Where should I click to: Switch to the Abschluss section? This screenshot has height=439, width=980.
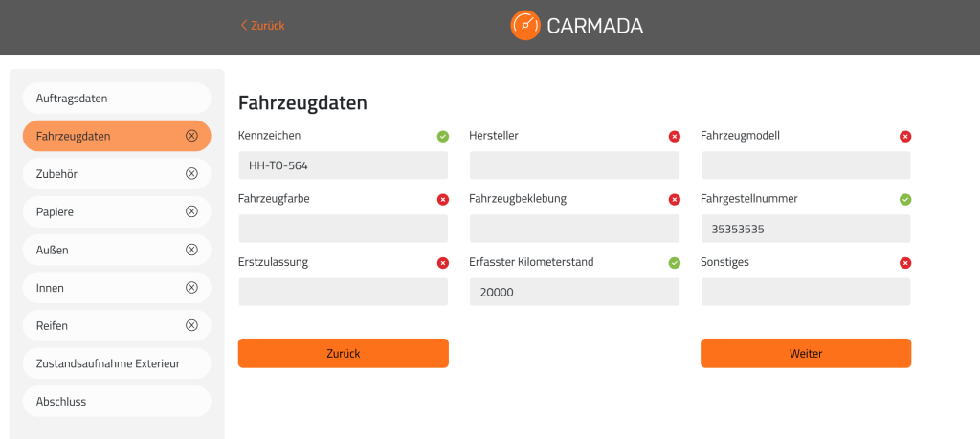(117, 402)
